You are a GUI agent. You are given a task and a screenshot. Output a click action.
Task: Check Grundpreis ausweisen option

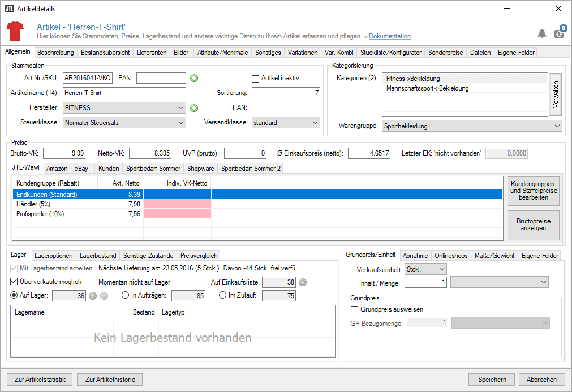point(355,309)
